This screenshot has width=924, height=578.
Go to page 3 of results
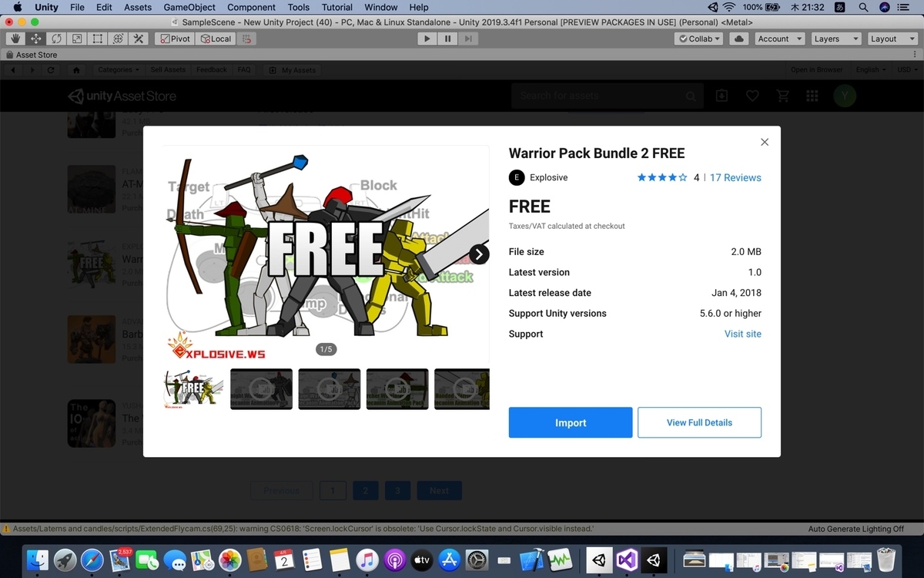coord(397,490)
